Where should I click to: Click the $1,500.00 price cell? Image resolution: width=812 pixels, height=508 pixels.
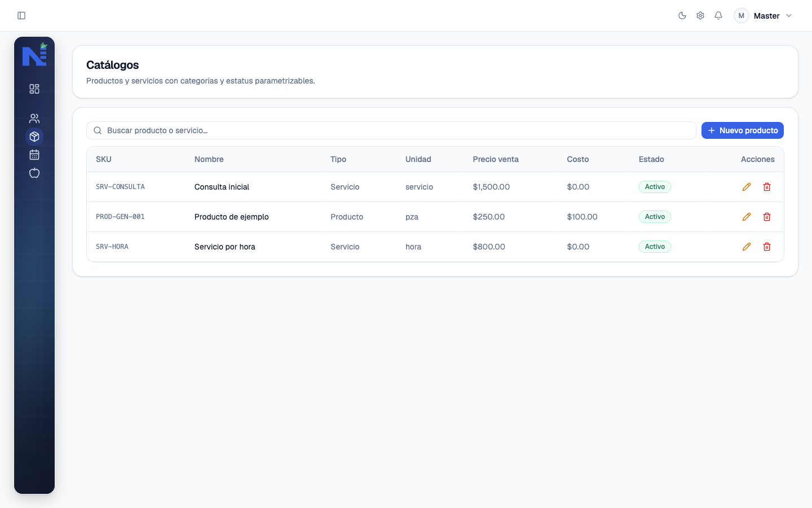click(x=491, y=187)
